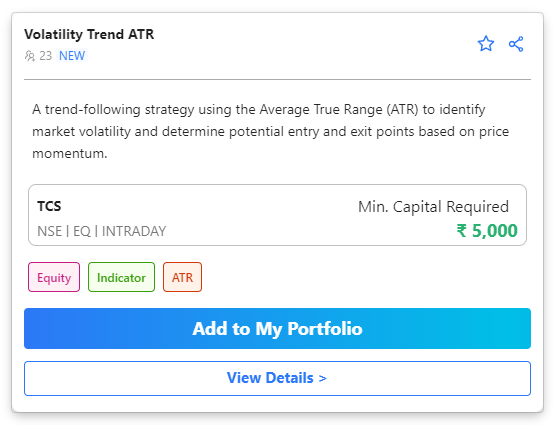Select the NEW badge
Screen dimensions: 555x425
pyautogui.click(x=72, y=56)
